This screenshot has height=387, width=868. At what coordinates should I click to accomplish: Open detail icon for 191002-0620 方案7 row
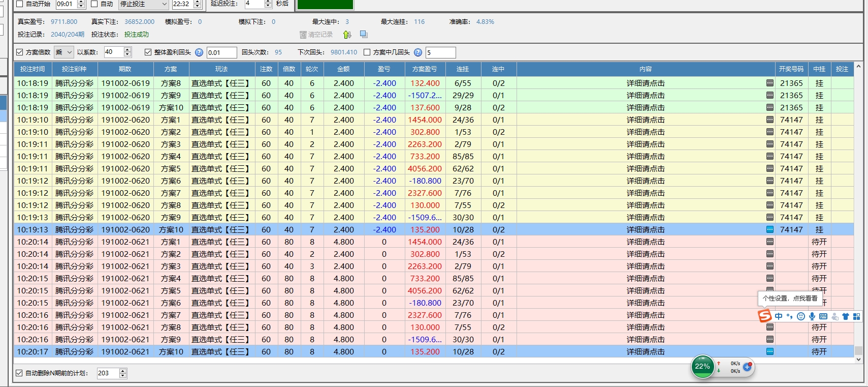click(770, 193)
